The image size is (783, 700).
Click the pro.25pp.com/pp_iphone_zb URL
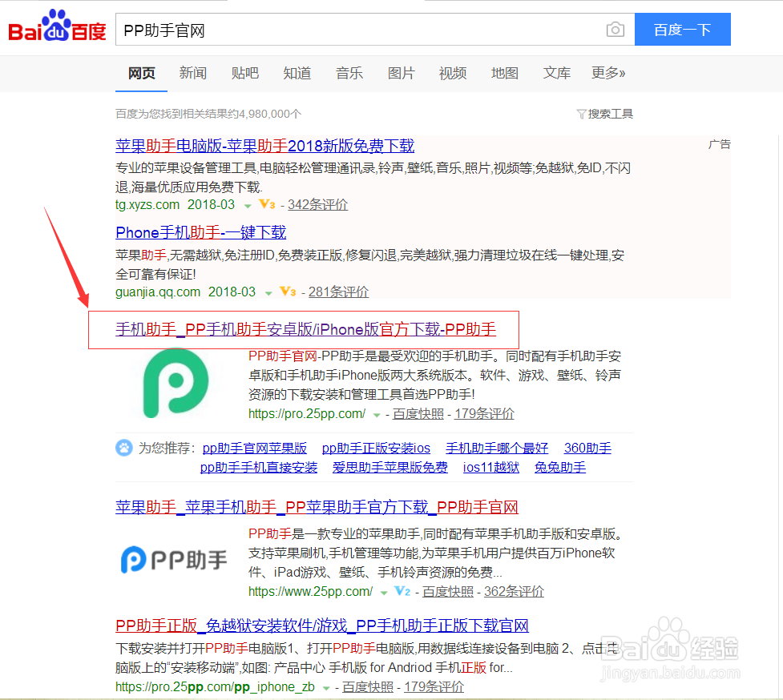pos(216,687)
